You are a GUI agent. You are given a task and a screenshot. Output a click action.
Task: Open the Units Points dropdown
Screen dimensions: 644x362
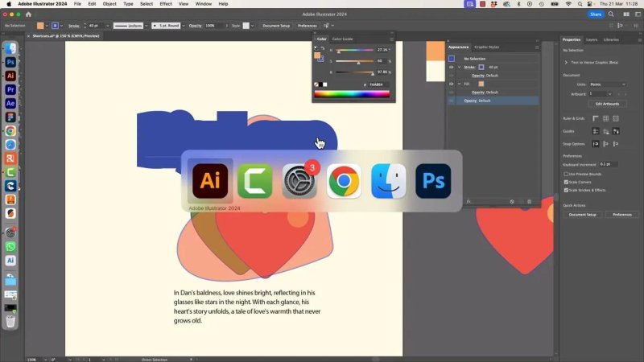point(608,84)
